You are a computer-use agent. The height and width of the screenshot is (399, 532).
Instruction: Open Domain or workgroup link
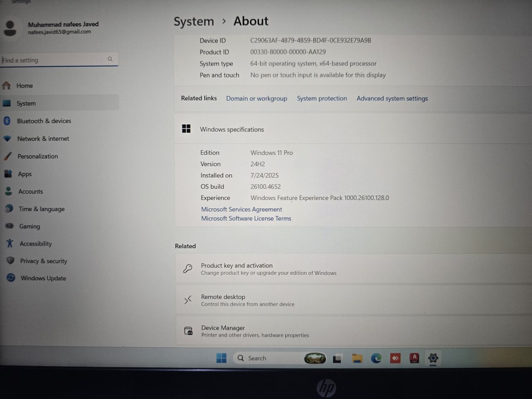(256, 99)
